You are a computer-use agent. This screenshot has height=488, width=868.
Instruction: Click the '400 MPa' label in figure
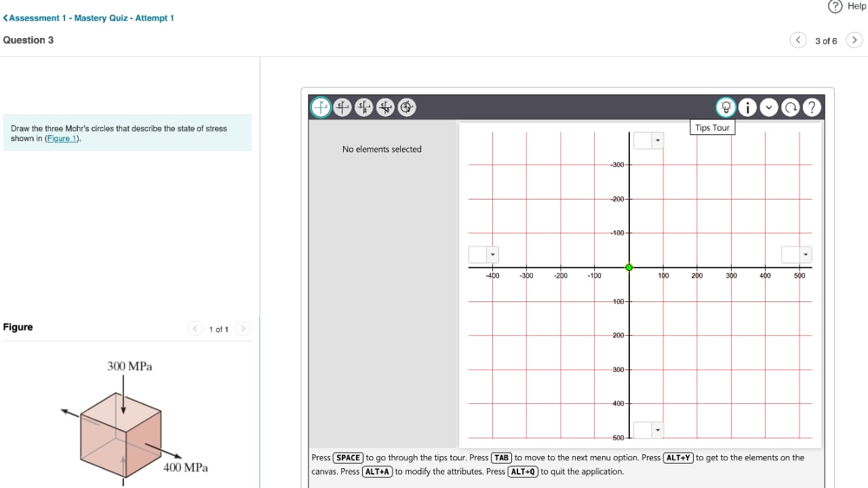tap(186, 468)
